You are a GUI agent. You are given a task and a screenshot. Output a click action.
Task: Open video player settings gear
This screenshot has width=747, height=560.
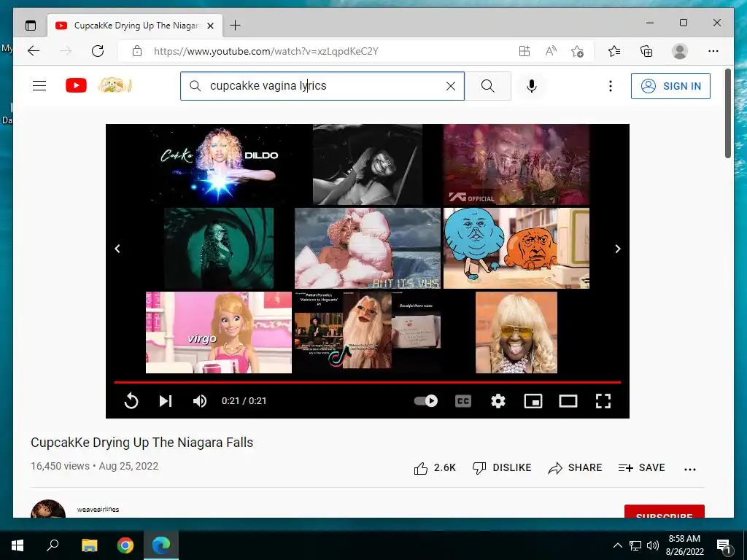point(498,401)
